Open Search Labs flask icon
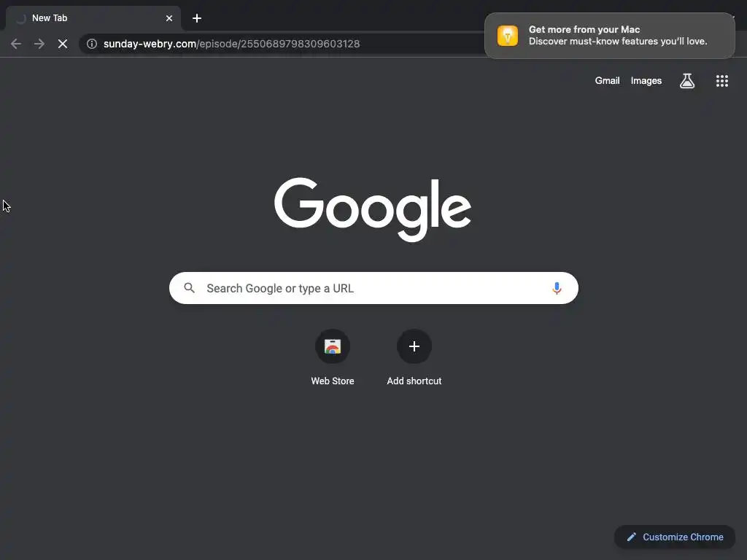 (x=687, y=81)
